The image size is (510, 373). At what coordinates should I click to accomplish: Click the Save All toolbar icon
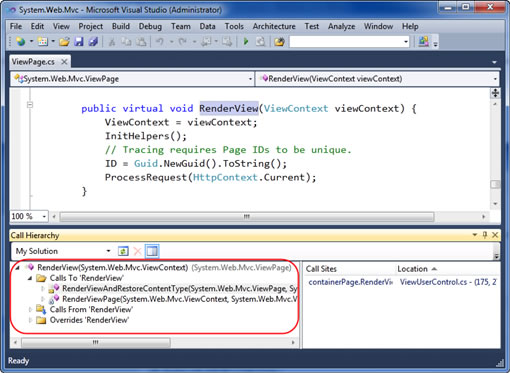point(93,42)
